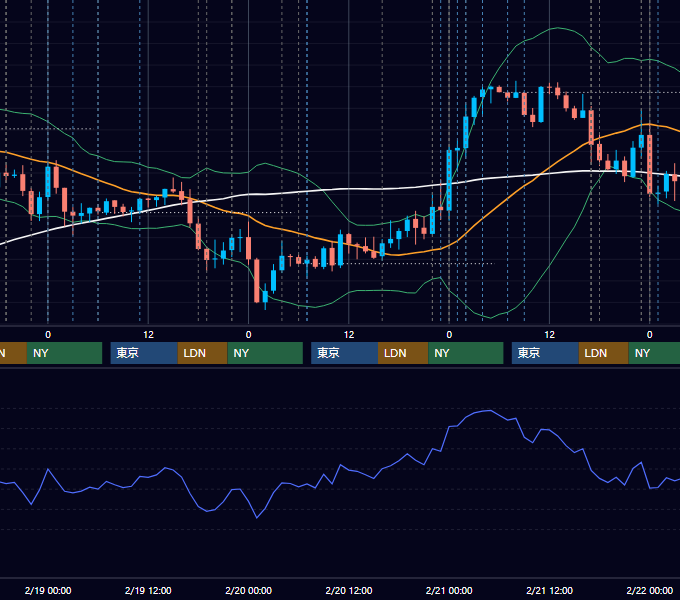Select the NY session bar spanning 2/21 00:00
The image size is (680, 600).
pyautogui.click(x=466, y=353)
